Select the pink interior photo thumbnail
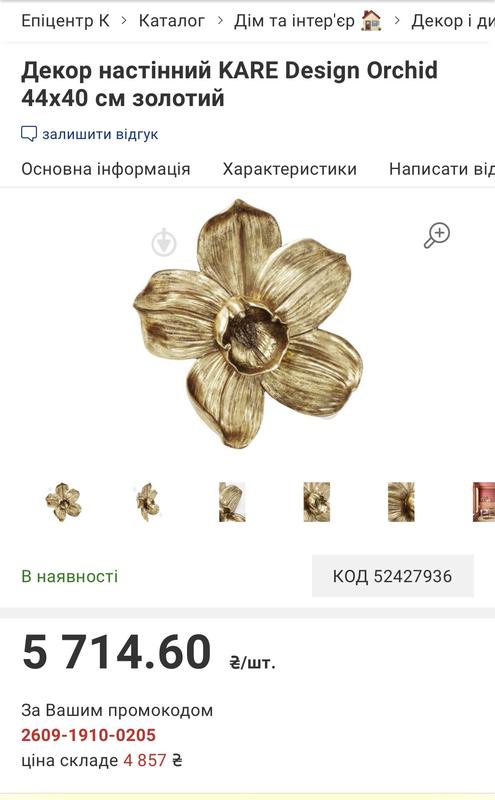 pos(484,502)
